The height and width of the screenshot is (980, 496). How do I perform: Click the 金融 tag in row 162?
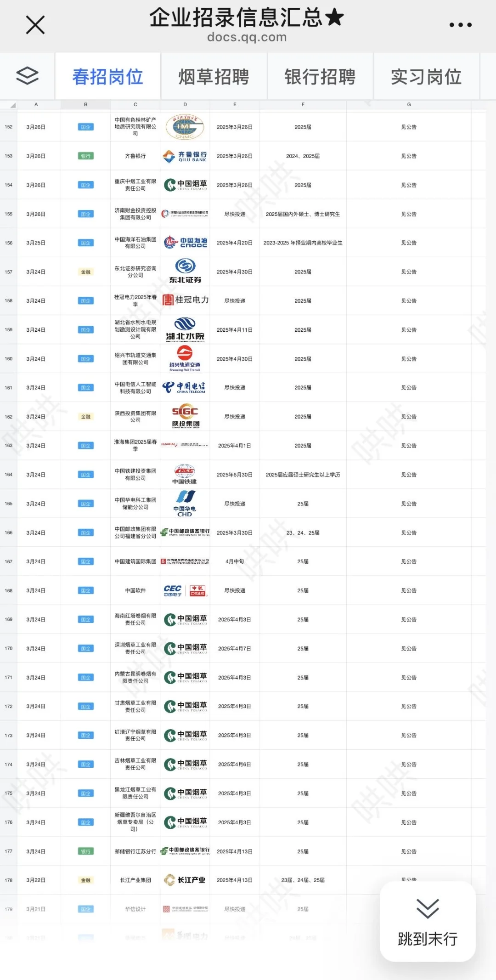[x=85, y=417]
